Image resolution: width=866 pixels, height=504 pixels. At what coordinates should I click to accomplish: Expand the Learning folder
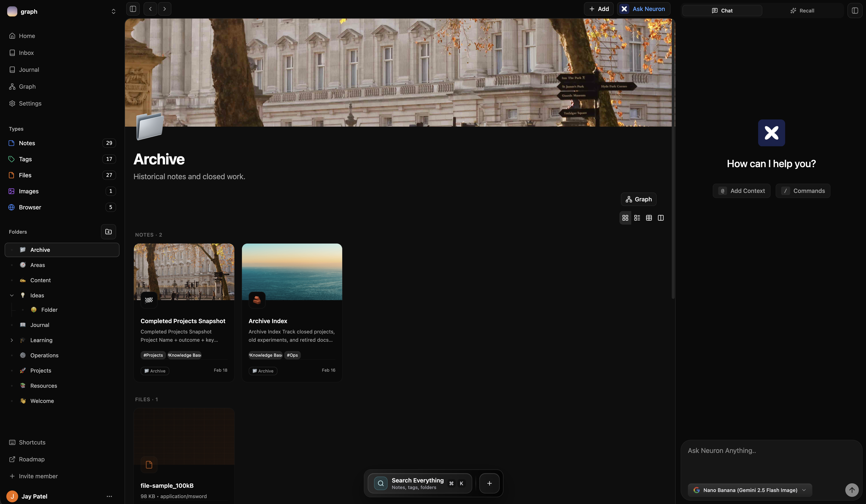[12, 340]
